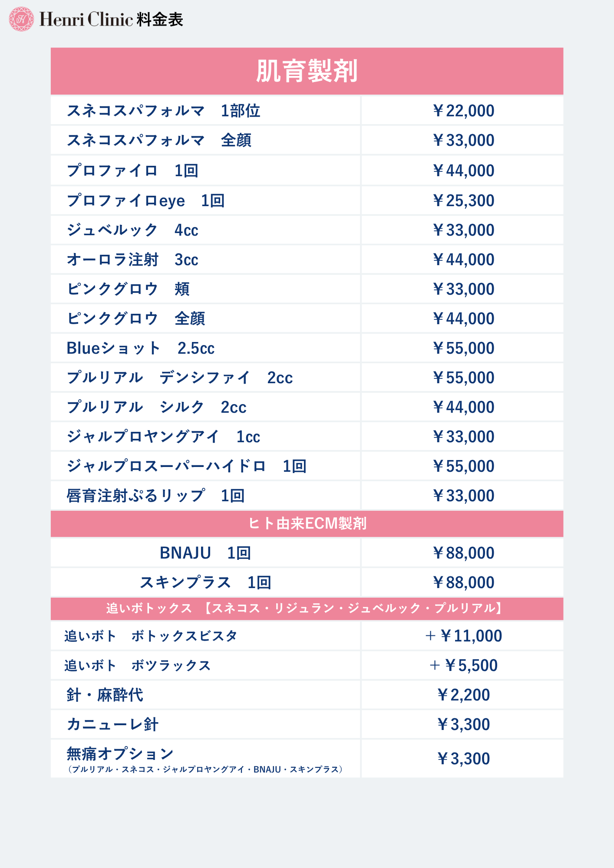Click ジャルプロスーパーハイドロ 1回 treatment
This screenshot has height=868, width=614.
coord(187,466)
